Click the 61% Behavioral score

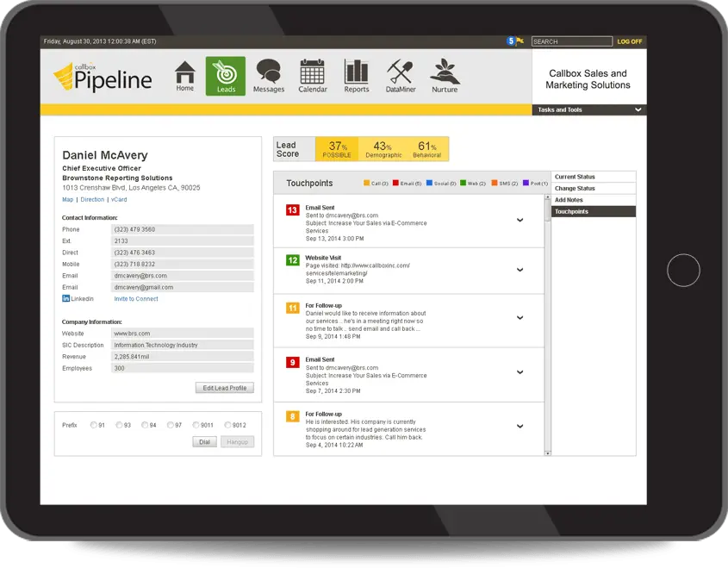pyautogui.click(x=426, y=149)
